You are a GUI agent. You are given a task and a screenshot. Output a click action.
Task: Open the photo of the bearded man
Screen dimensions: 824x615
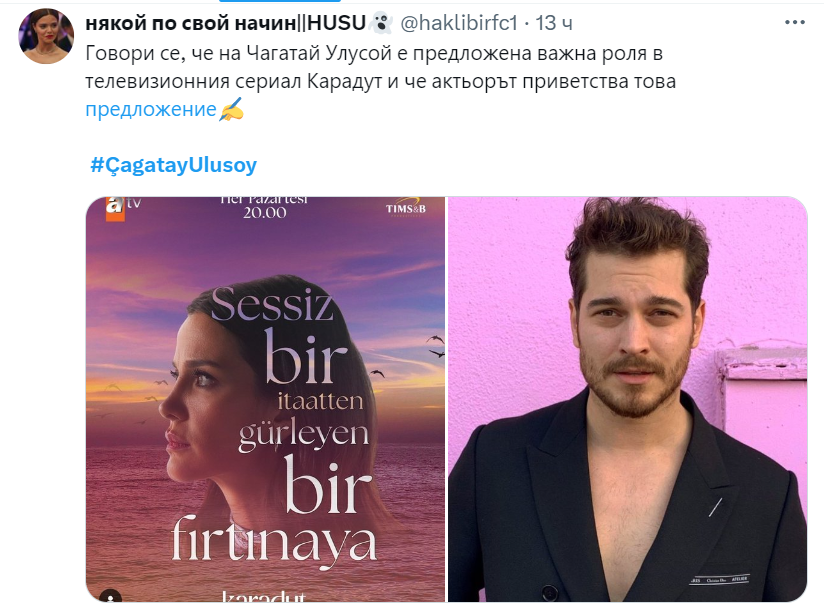pos(627,399)
